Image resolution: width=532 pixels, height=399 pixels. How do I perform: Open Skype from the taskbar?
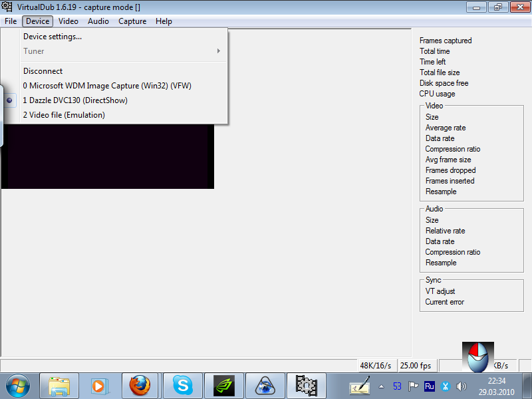(182, 385)
